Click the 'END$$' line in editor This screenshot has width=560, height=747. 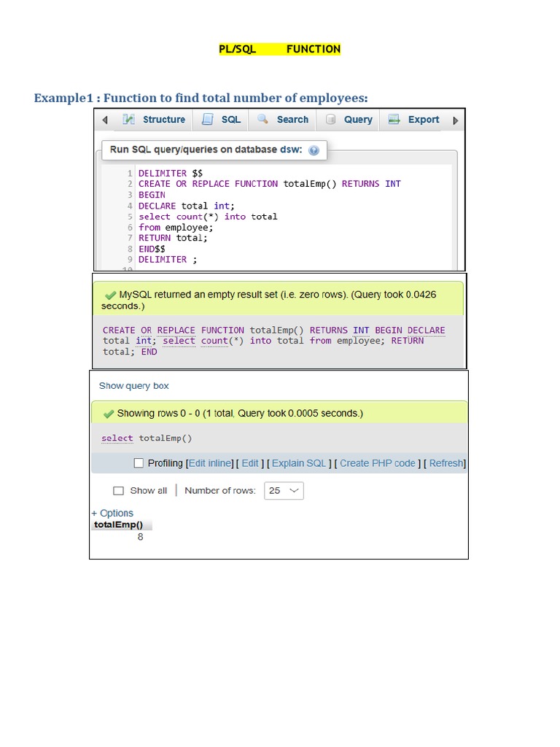[152, 249]
